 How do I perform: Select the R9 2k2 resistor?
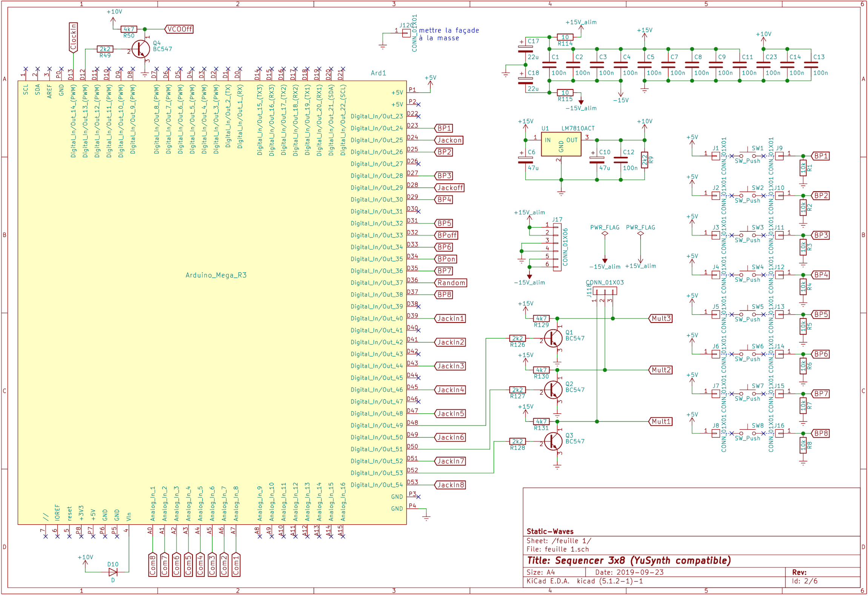tap(645, 160)
